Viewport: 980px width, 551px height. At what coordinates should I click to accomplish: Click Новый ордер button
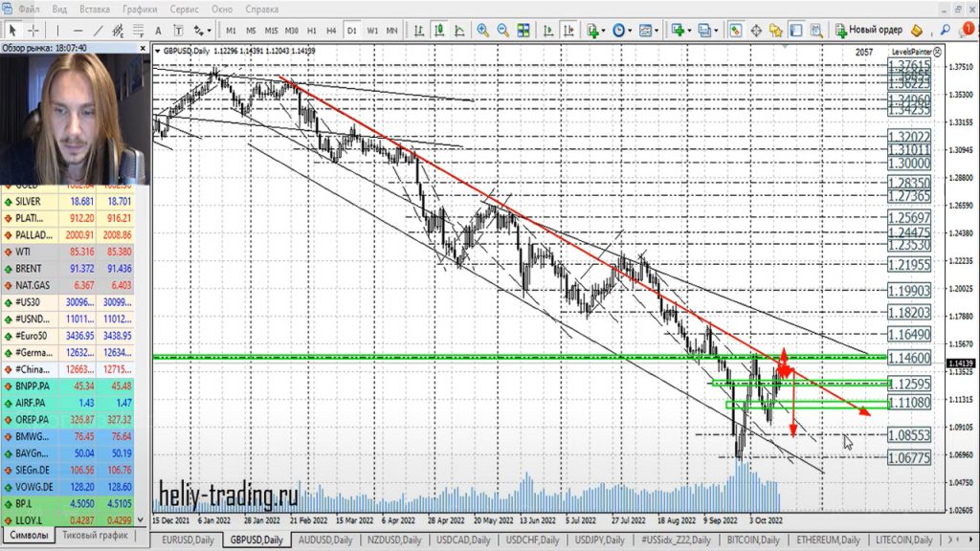[x=869, y=30]
